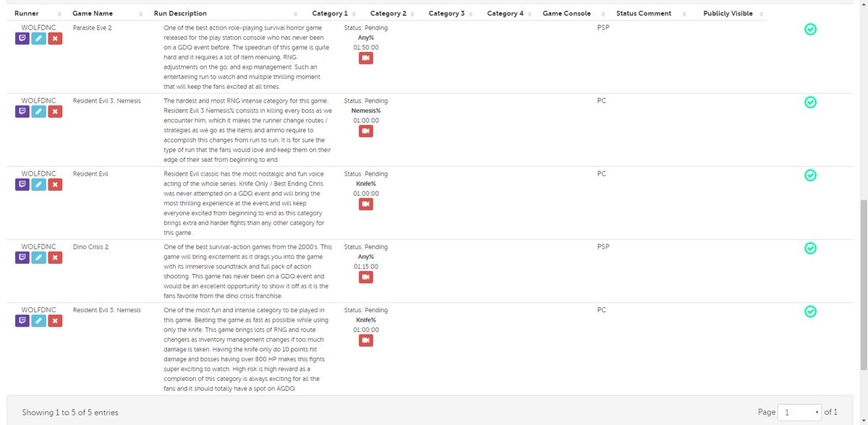Click the Parasite Eve 2 run description
The image size is (868, 425).
click(x=248, y=56)
